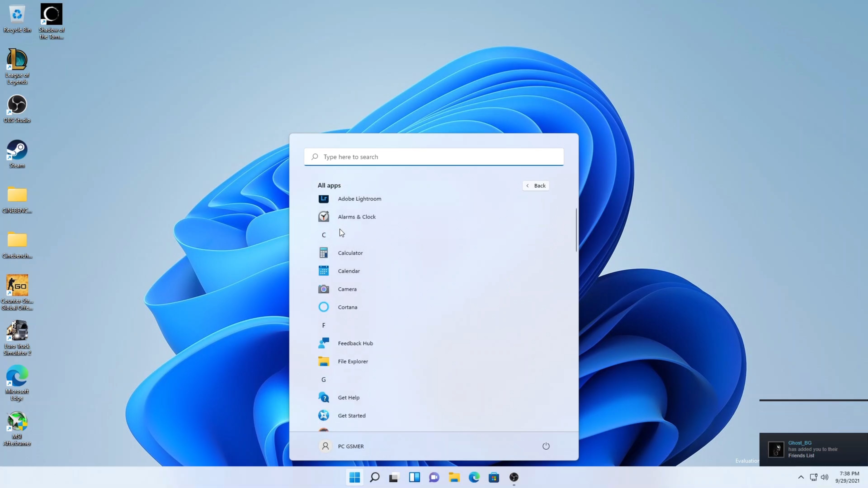
Task: Open network status in system tray
Action: 814,477
